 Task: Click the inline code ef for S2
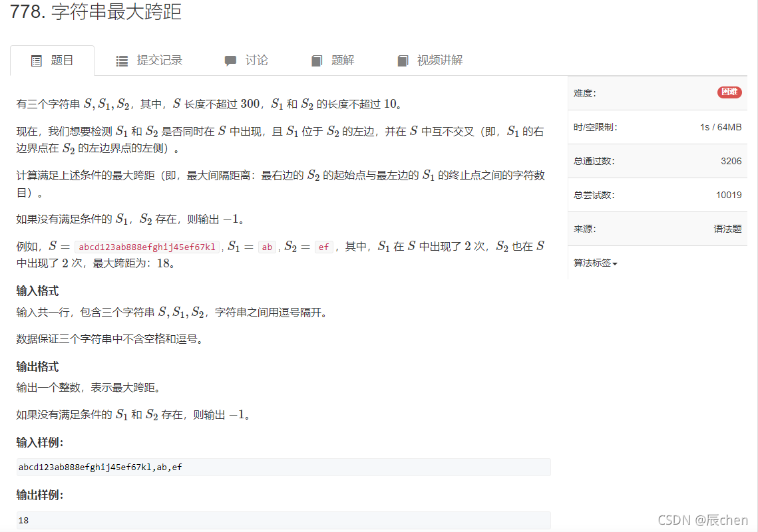[323, 246]
